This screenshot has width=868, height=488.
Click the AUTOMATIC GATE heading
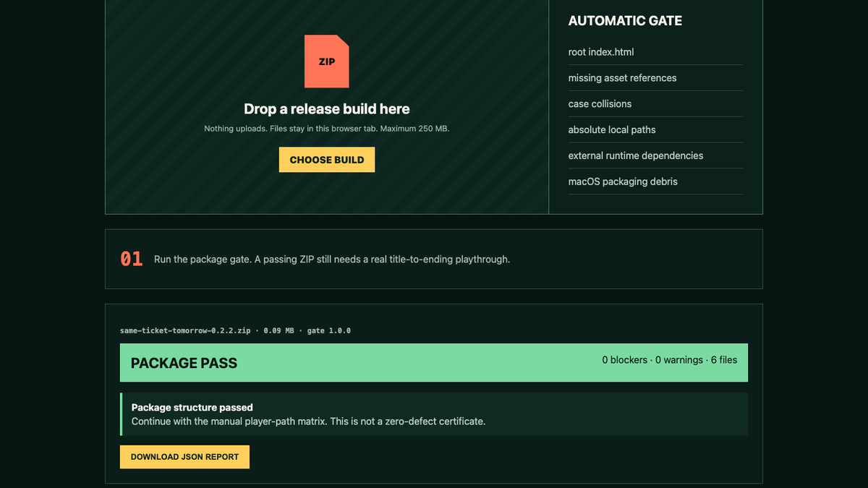click(625, 21)
